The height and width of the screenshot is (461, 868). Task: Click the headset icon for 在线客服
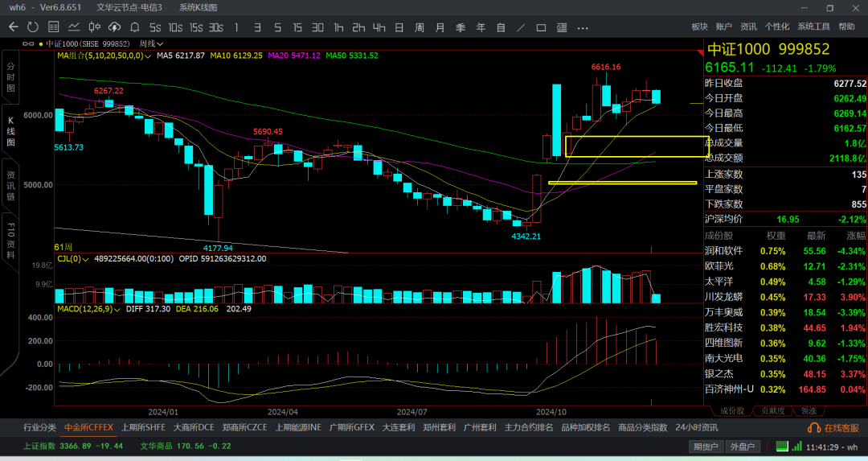(x=813, y=428)
